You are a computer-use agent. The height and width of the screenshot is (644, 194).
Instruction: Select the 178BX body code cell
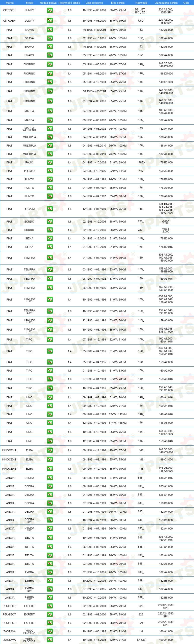(141, 162)
